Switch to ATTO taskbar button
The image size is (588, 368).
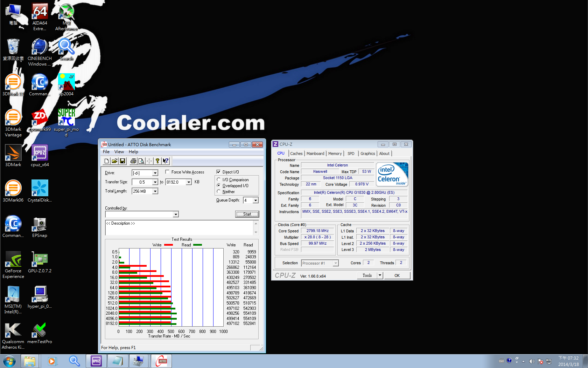click(161, 361)
